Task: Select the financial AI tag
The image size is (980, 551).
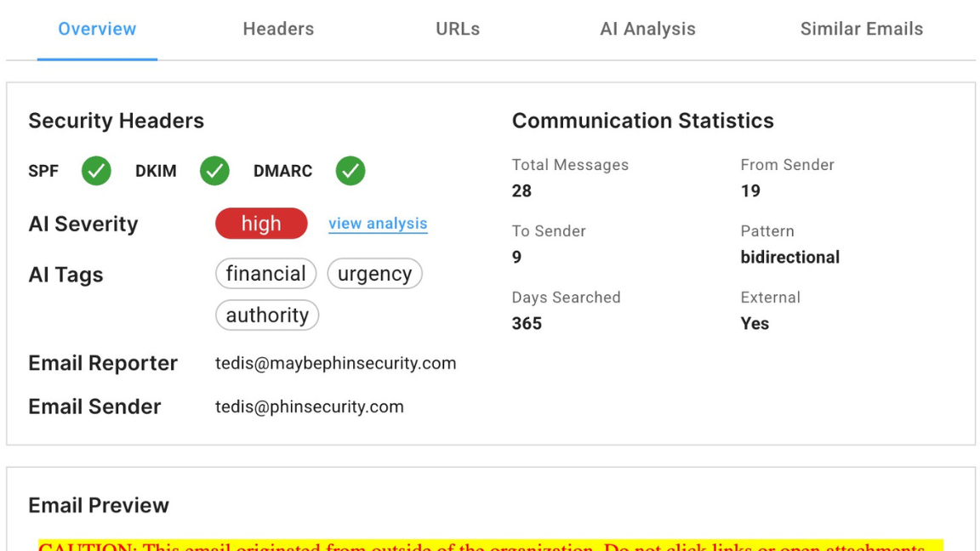Action: pos(265,274)
